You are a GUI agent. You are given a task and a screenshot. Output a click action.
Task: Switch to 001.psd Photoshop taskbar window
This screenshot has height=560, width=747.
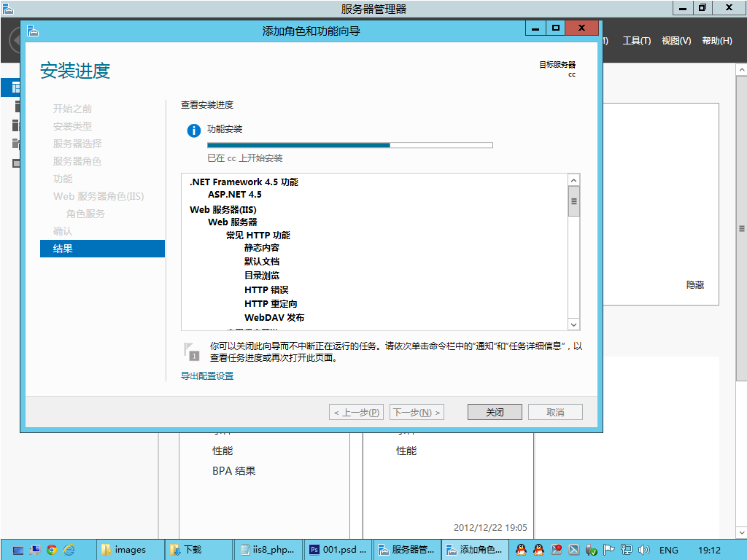[x=337, y=550]
